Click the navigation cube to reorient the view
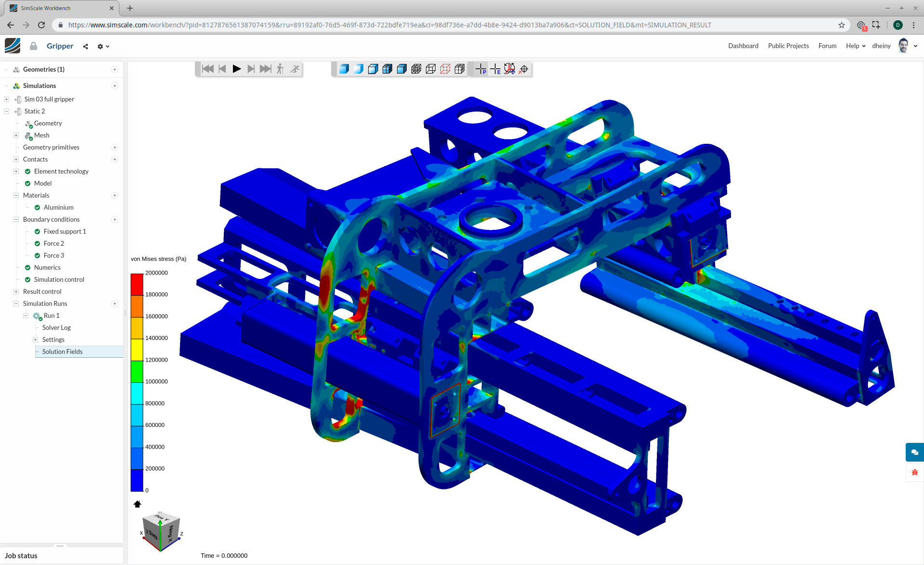 pyautogui.click(x=161, y=531)
